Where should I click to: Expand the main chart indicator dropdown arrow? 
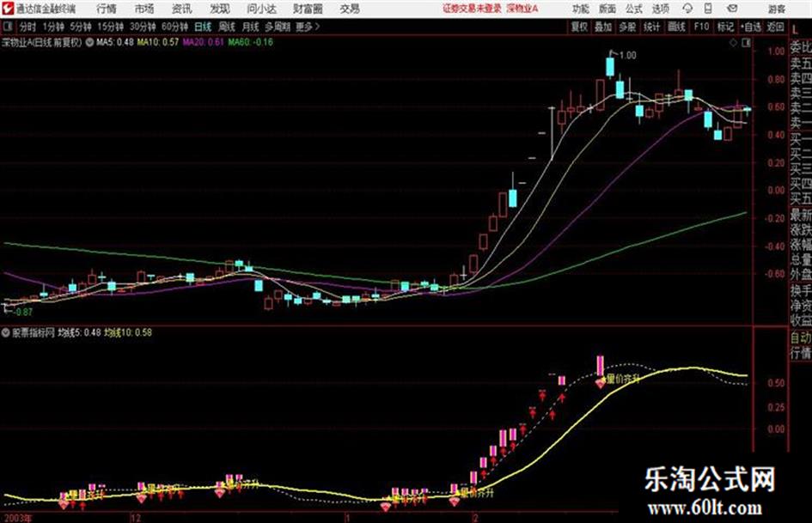pyautogui.click(x=89, y=42)
